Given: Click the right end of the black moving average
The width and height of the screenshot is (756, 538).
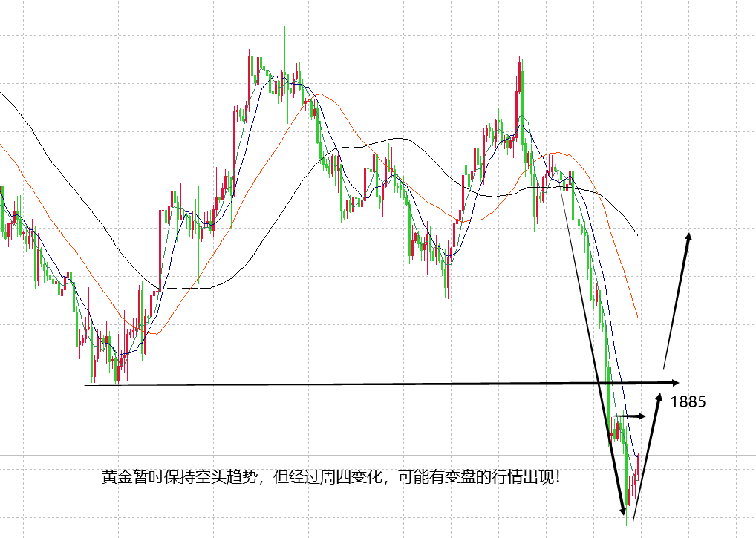Looking at the screenshot, I should (x=637, y=235).
